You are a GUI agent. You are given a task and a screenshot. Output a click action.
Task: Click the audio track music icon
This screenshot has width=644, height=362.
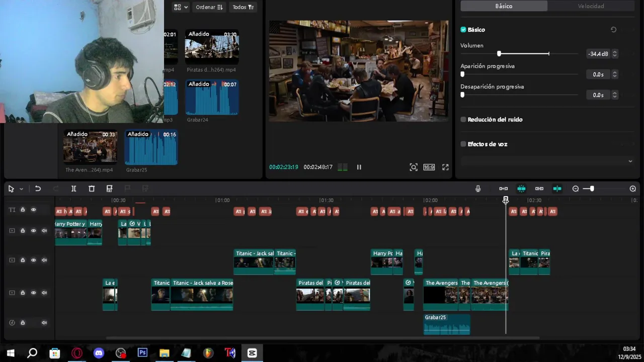[12, 323]
